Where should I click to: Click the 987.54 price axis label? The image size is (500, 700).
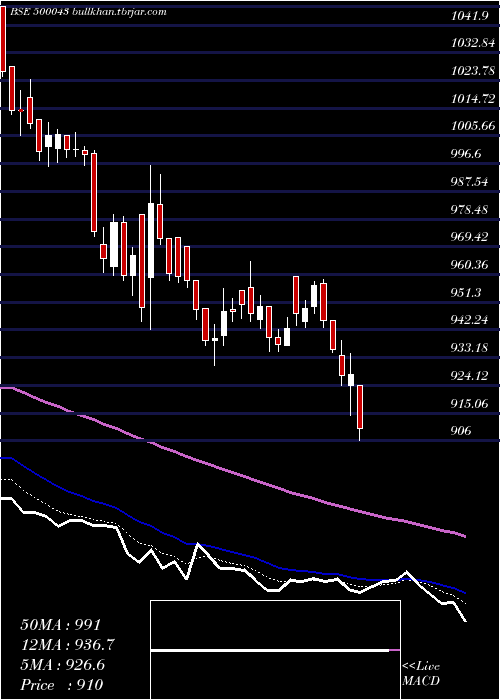click(x=470, y=182)
